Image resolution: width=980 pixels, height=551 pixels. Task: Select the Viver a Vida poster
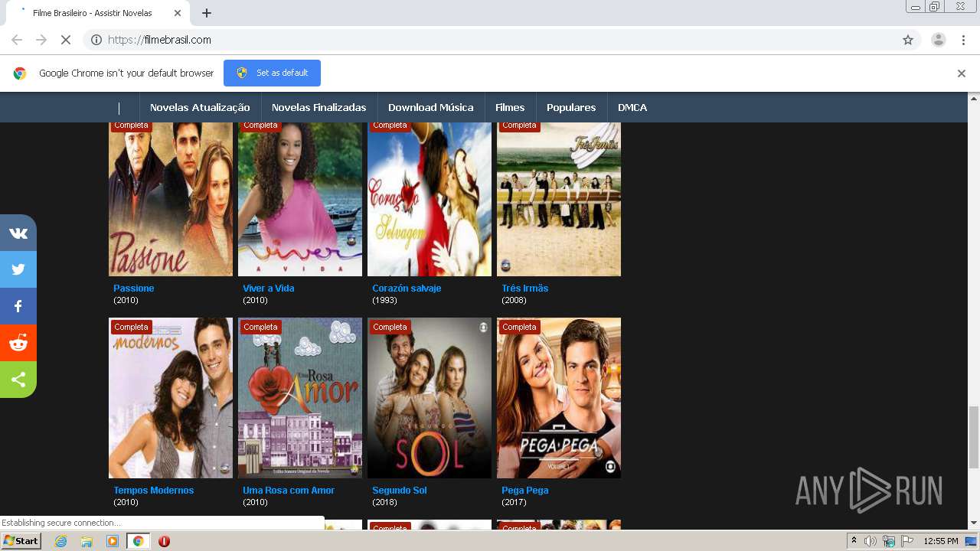[x=300, y=199]
